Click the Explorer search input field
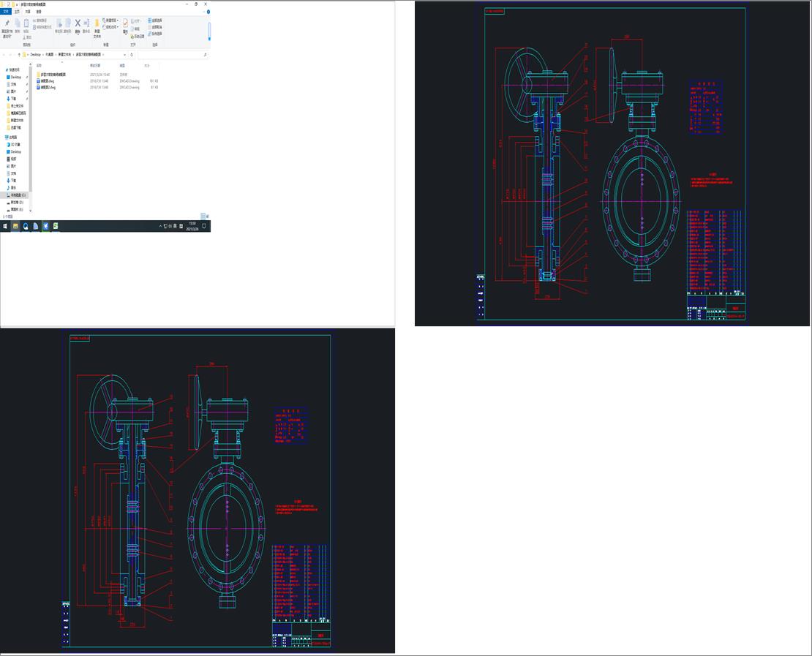812x656 pixels. pos(173,54)
